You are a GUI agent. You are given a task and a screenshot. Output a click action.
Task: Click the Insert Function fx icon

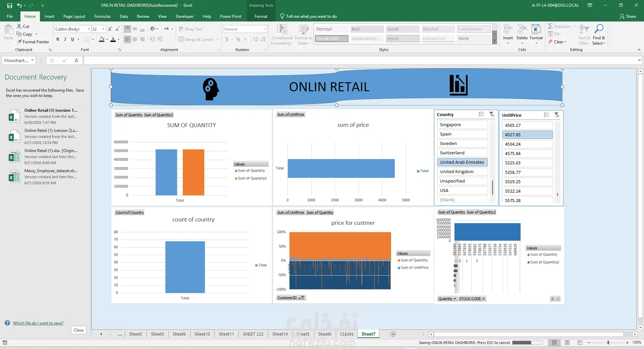point(76,60)
